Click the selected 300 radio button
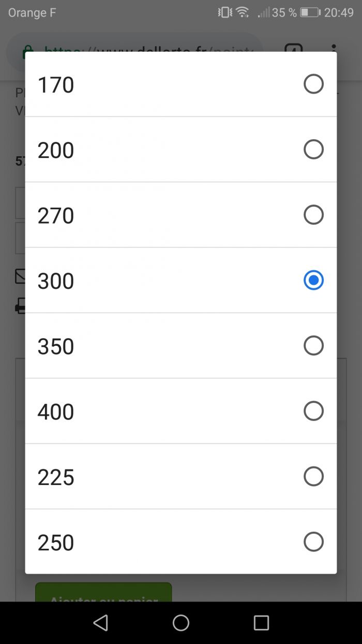 [313, 280]
